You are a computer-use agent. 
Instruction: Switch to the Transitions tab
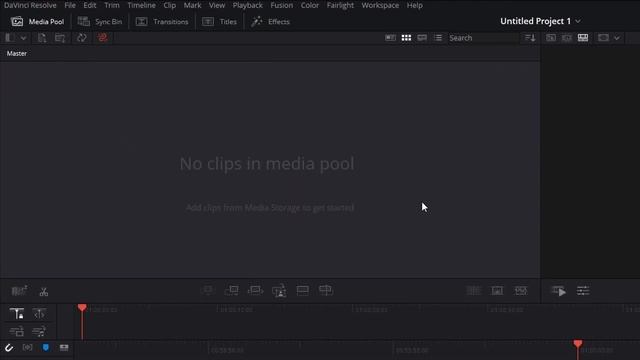click(x=162, y=22)
